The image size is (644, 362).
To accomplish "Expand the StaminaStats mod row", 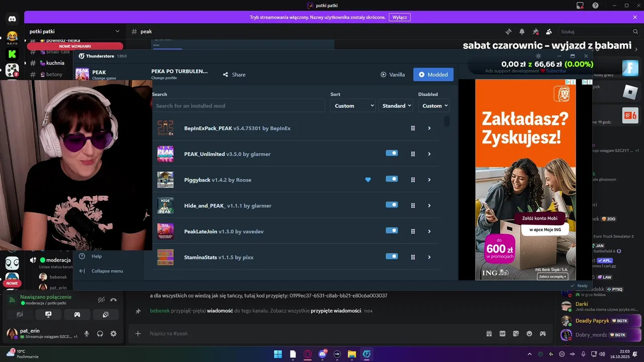I will click(429, 257).
